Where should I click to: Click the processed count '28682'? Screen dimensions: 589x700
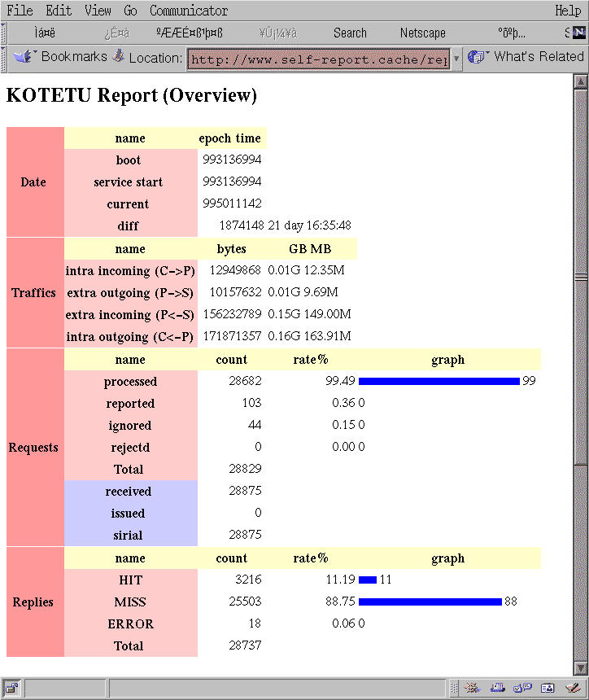[x=245, y=381]
